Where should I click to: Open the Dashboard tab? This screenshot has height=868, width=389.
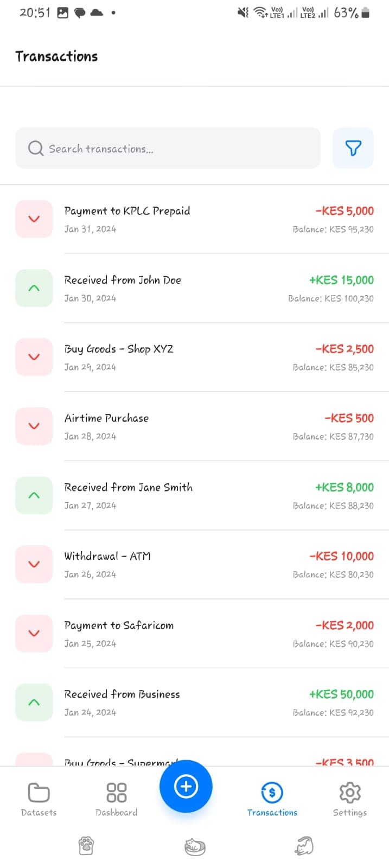click(x=116, y=798)
